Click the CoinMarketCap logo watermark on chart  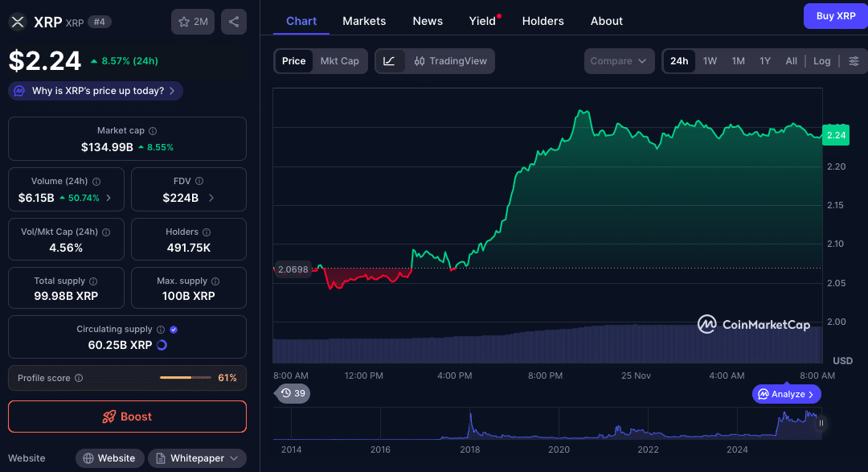(x=752, y=324)
